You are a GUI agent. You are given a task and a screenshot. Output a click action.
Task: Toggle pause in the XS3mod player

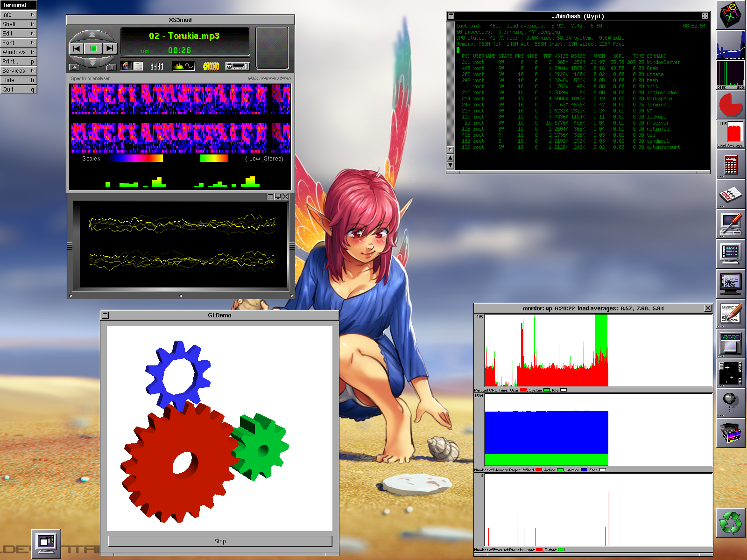point(112,67)
